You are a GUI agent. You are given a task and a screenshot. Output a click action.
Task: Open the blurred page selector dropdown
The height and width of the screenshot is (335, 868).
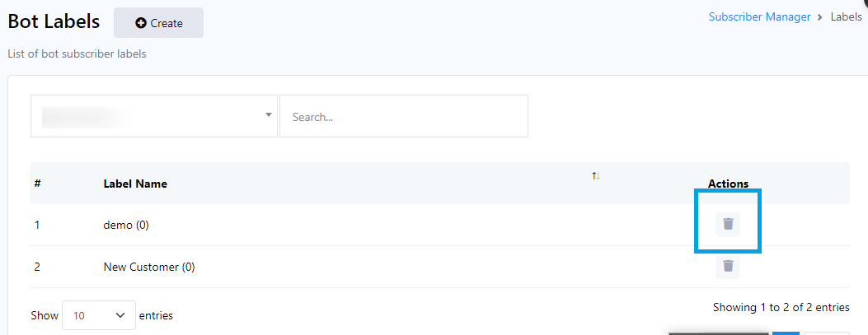(x=154, y=116)
